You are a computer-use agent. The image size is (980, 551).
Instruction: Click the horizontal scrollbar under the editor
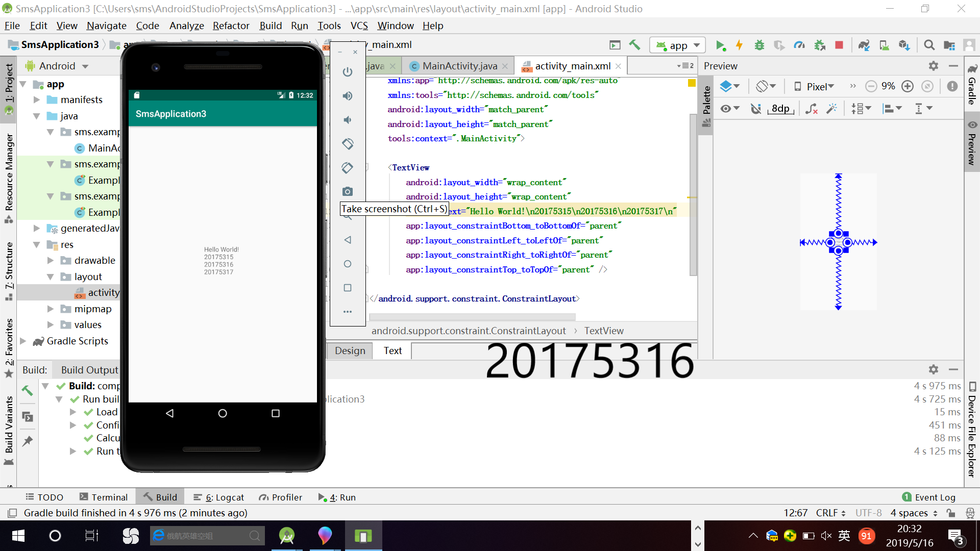pyautogui.click(x=472, y=316)
